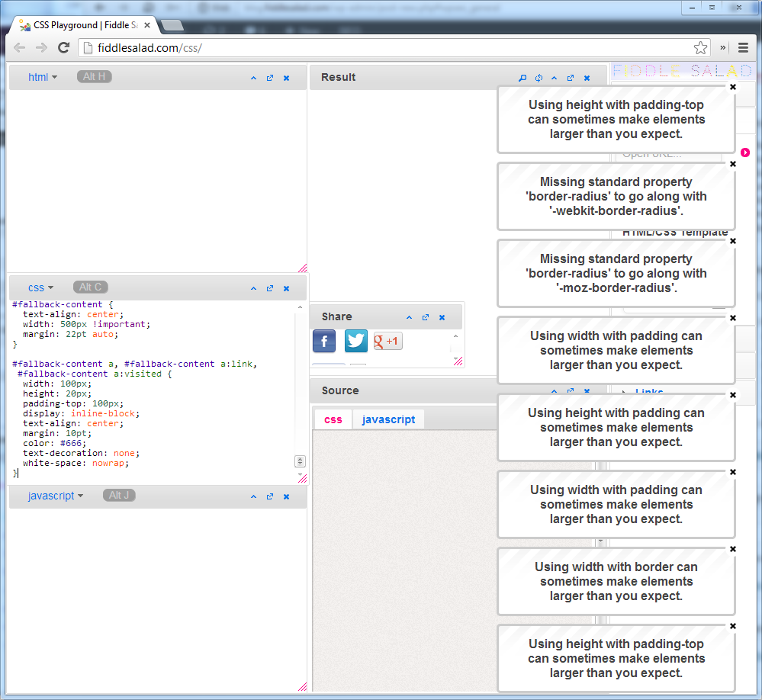Share on Facebook

point(324,341)
